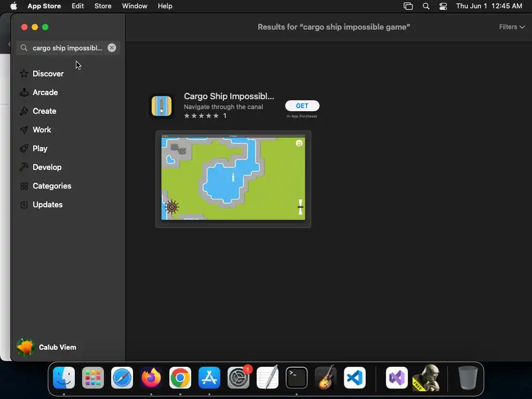The height and width of the screenshot is (399, 532).
Task: Open Arcade section in sidebar
Action: click(45, 92)
